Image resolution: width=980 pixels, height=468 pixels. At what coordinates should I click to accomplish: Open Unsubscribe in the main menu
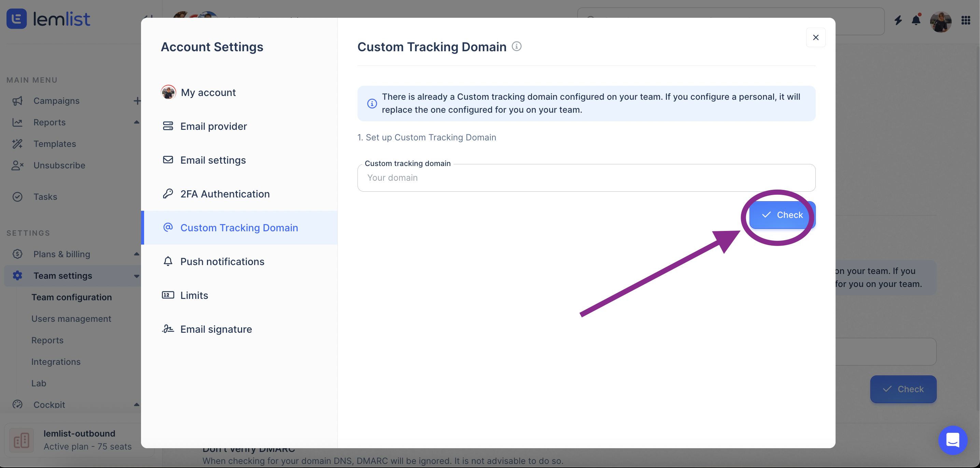pyautogui.click(x=59, y=166)
